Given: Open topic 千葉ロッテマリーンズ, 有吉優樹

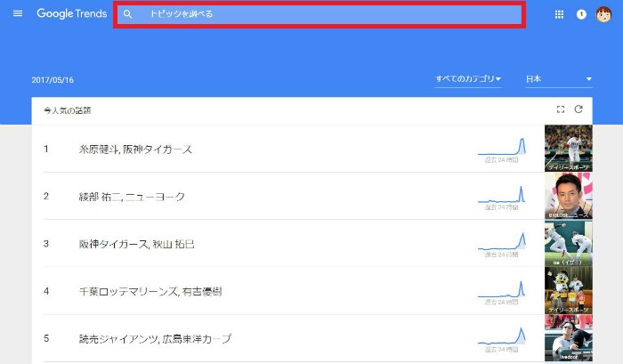Looking at the screenshot, I should [150, 291].
